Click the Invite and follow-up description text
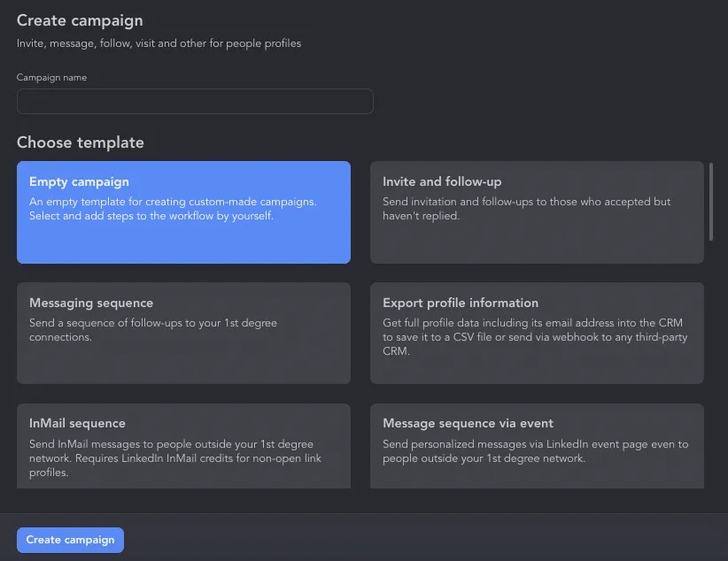 tap(526, 209)
